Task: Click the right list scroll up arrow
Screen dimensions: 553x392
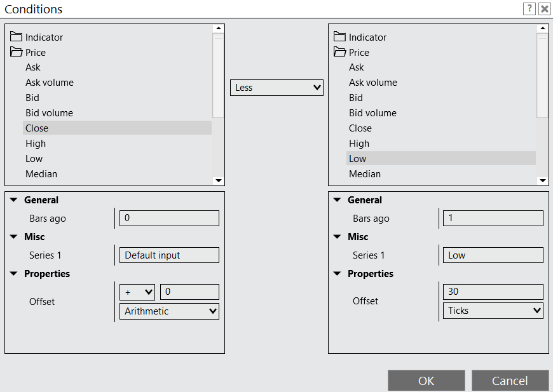Action: pos(542,28)
